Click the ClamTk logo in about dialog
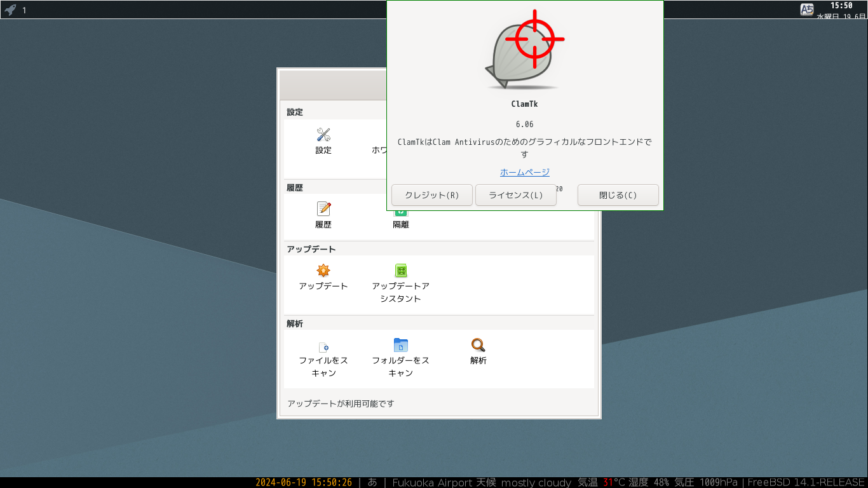Screen dimensions: 868x488 pyautogui.click(x=524, y=51)
